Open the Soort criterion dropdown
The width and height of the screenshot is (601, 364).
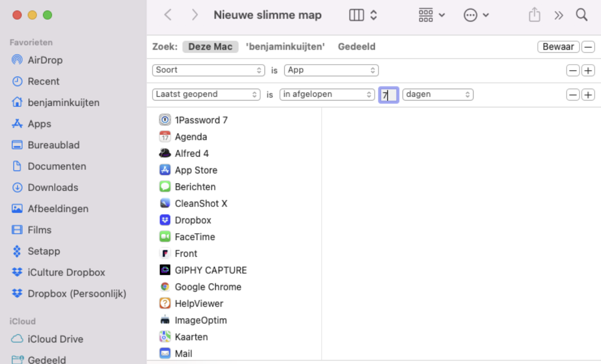pyautogui.click(x=208, y=70)
